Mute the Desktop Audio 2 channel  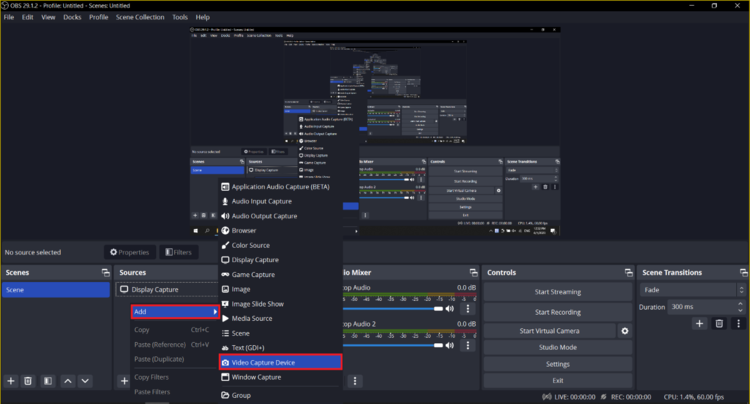(x=450, y=345)
